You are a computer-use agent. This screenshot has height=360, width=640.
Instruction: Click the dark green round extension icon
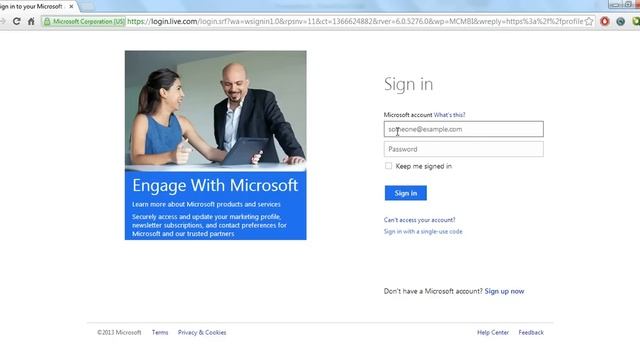pos(620,21)
